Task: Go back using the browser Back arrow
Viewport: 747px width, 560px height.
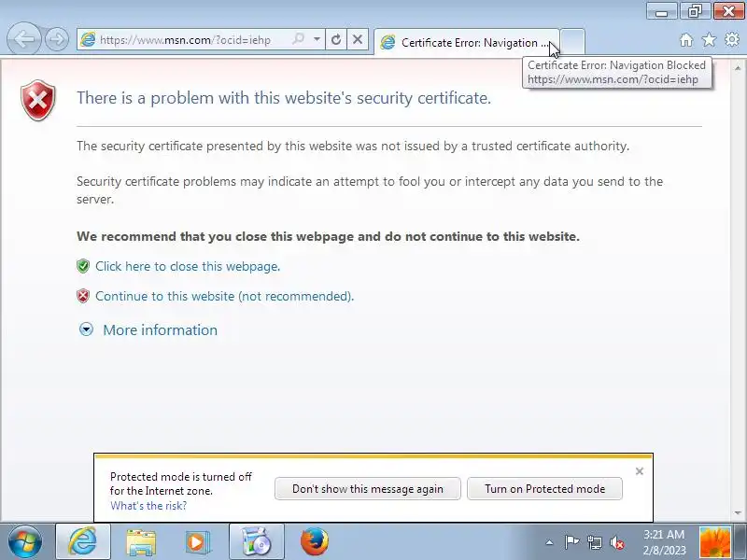Action: pos(24,39)
